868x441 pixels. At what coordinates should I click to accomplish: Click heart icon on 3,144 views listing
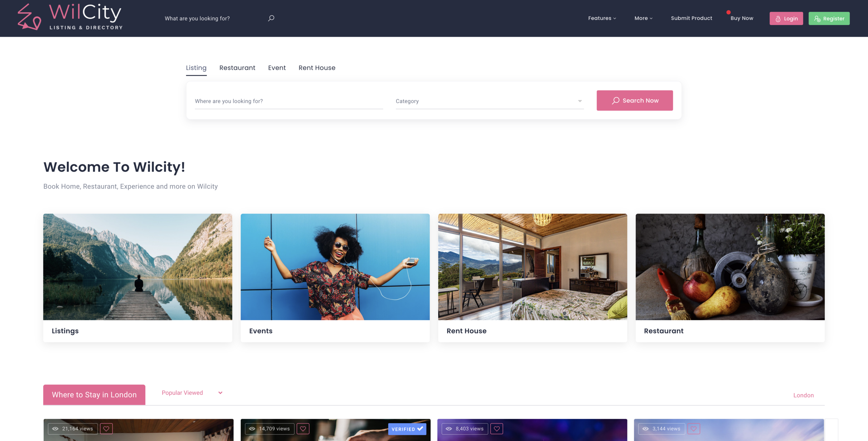[x=694, y=429]
